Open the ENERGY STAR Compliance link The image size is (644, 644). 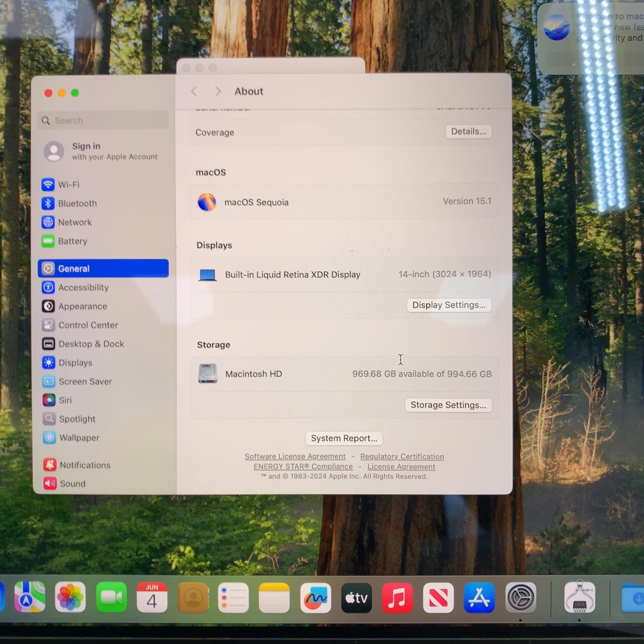[303, 467]
